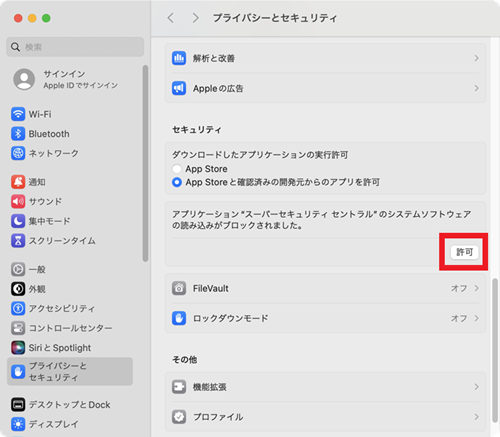Go back with the left arrow

[171, 18]
